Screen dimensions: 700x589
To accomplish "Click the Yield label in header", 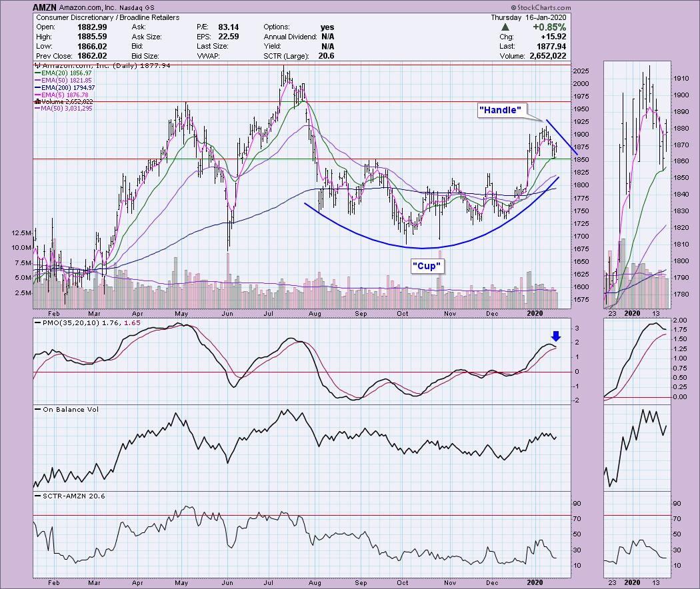I will (x=272, y=47).
